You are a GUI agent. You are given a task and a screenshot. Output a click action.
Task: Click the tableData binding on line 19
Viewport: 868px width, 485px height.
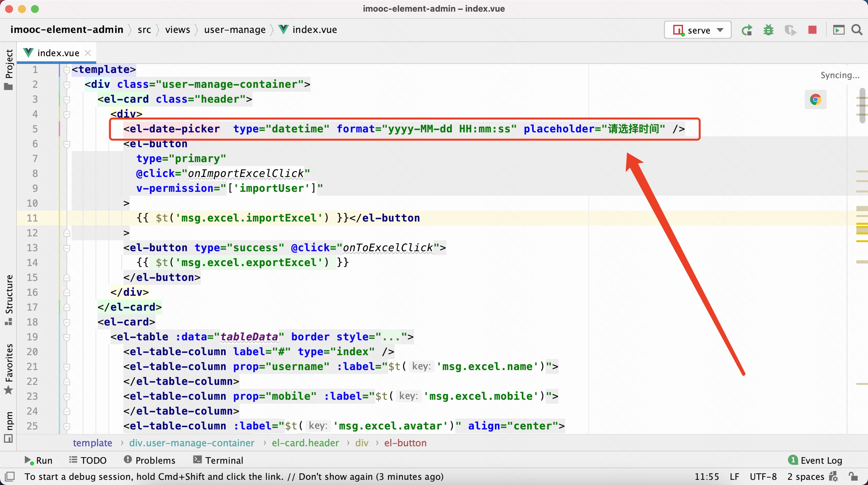coord(249,337)
